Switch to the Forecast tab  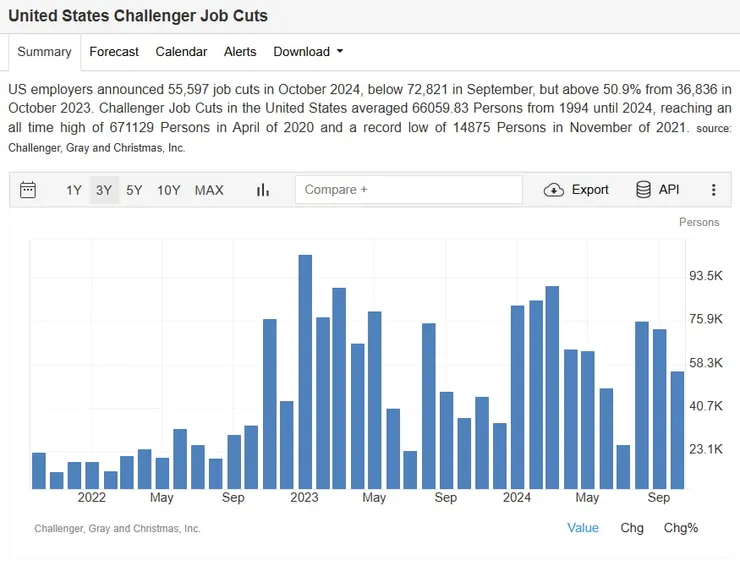[x=112, y=52]
